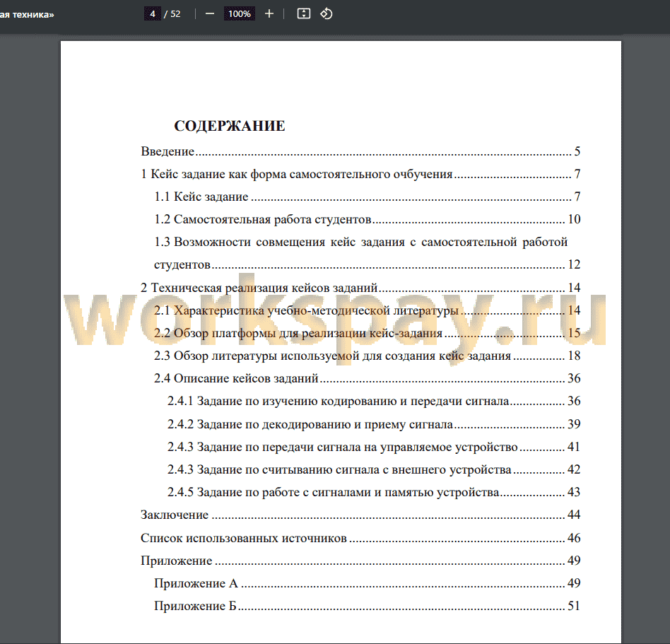Jump to '2 Техническая реализация кейсов заданий'
The height and width of the screenshot is (644, 670).
360,288
